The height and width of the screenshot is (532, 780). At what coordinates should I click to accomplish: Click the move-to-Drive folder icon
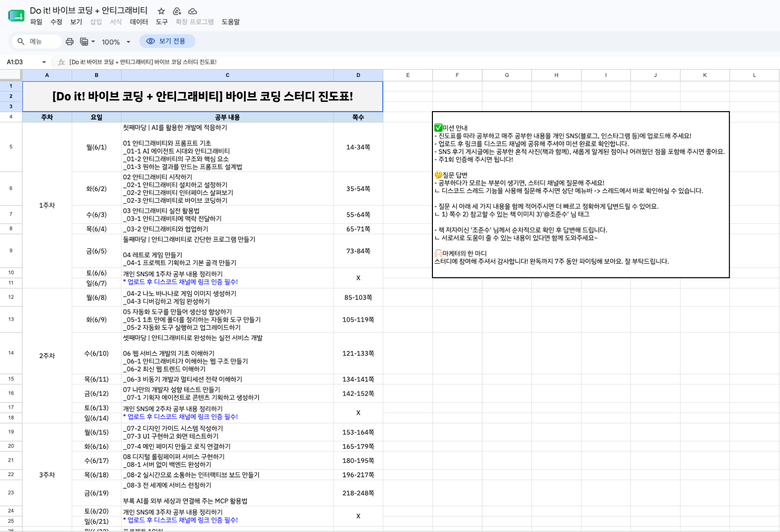click(x=177, y=11)
